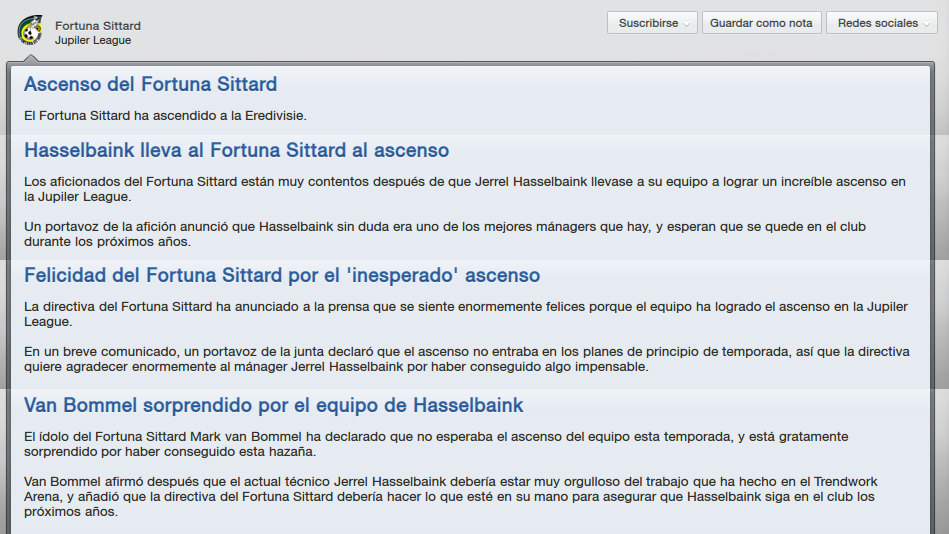Image resolution: width=949 pixels, height=534 pixels.
Task: Click the Fortuna Sittard club crest icon
Action: (x=30, y=31)
